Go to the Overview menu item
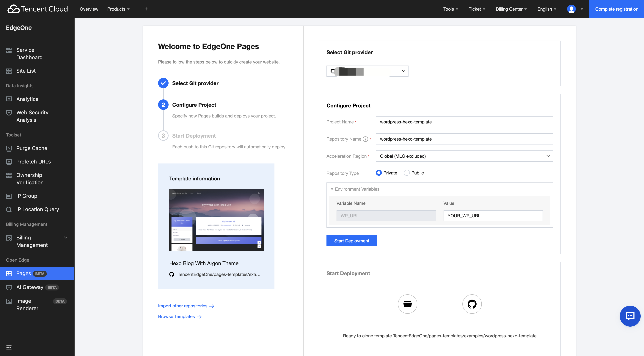Viewport: 644px width, 356px height. [89, 9]
